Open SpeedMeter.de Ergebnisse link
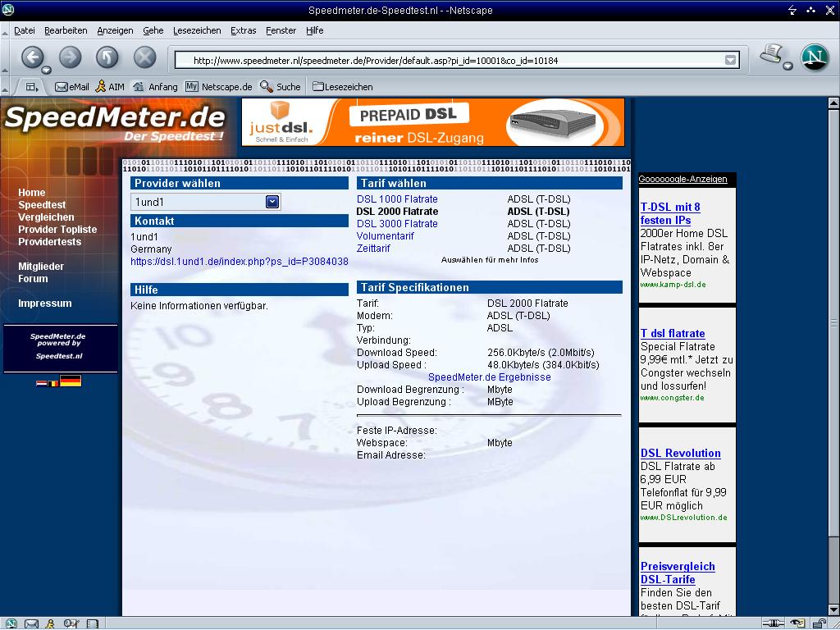Viewport: 840px width, 630px height. (489, 377)
